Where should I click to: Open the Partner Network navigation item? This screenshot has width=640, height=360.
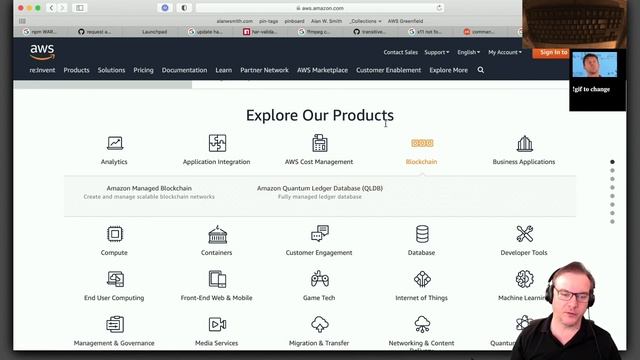click(264, 70)
